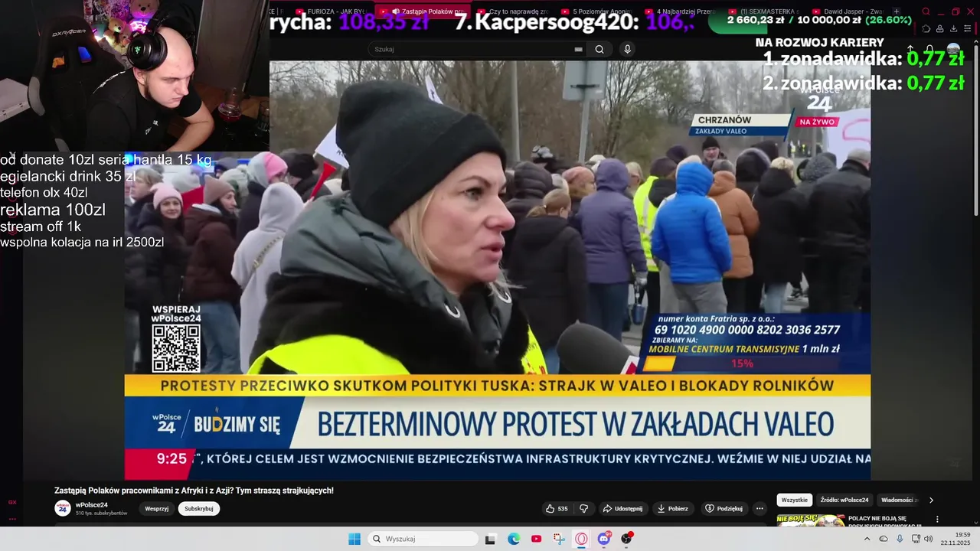Switch to tab '5 Poziomów Anonim'

596,11
